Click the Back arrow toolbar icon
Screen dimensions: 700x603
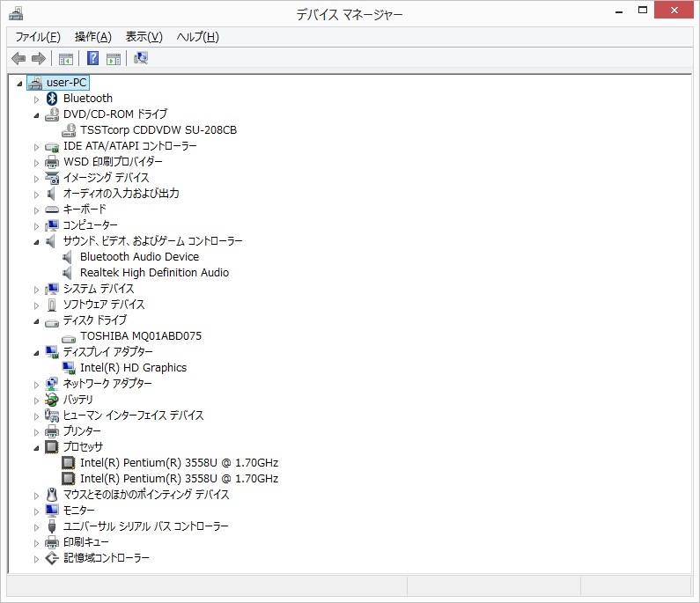click(18, 58)
